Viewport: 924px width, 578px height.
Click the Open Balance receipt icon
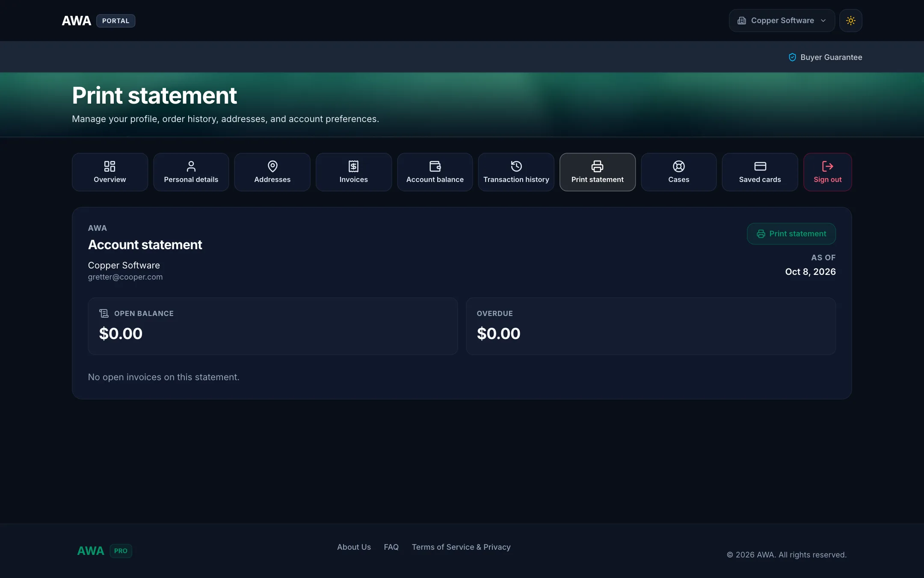click(104, 313)
